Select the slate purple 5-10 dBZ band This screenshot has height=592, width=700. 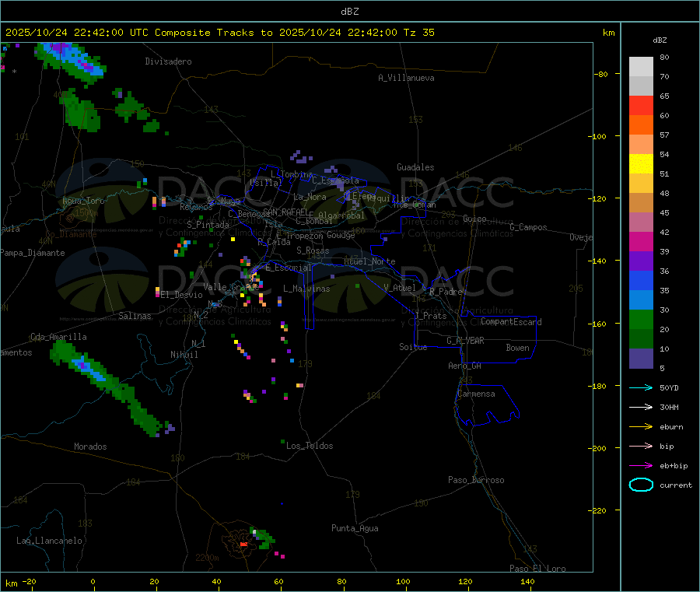click(641, 359)
